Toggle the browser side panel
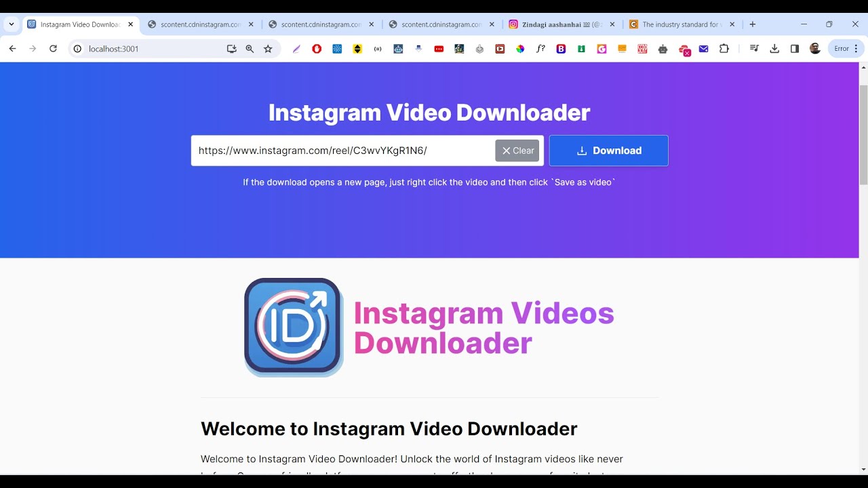The height and width of the screenshot is (488, 868). 795,49
